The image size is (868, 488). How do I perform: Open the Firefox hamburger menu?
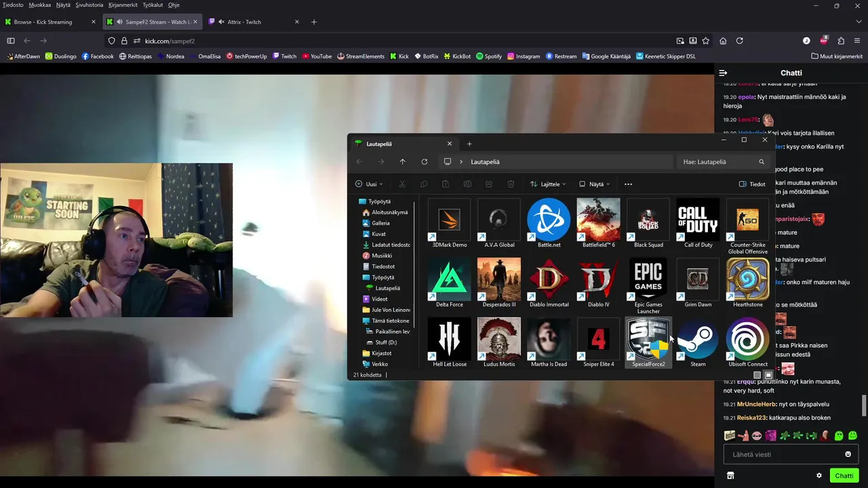click(x=858, y=41)
